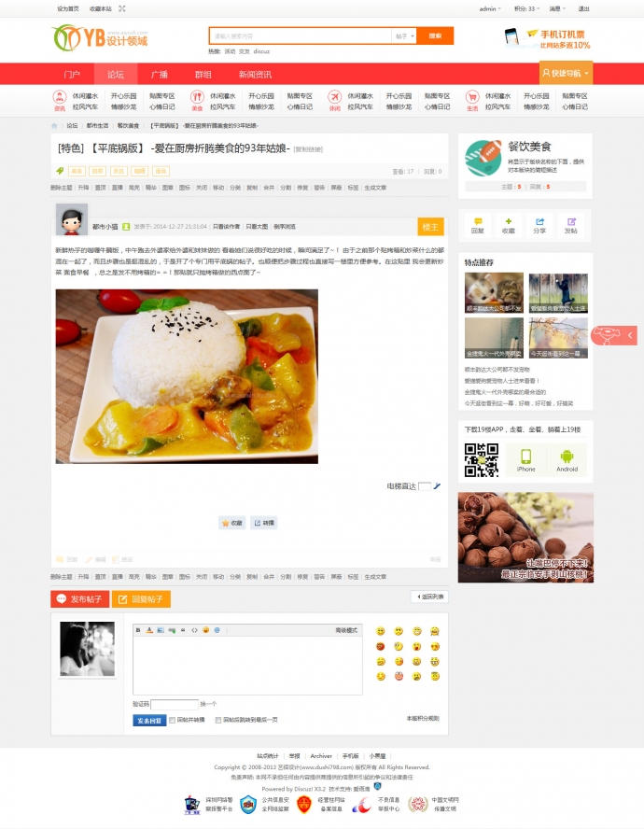Open the 新闻资讯 navigation tab
The height and width of the screenshot is (829, 644).
[255, 74]
